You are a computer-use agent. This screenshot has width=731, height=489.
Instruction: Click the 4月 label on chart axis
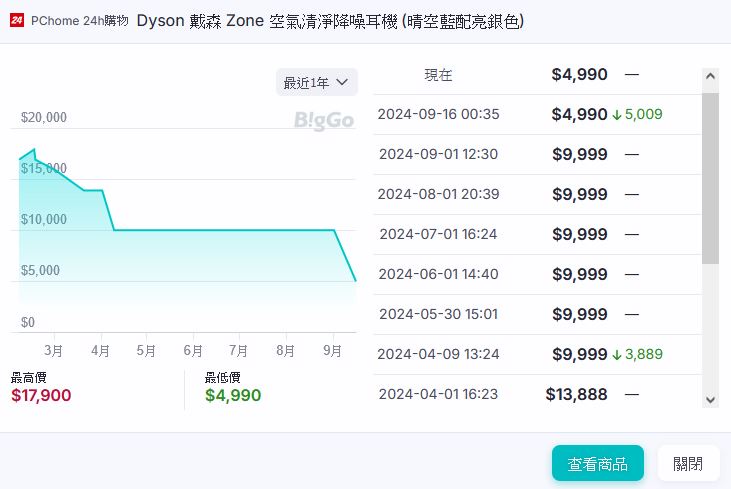100,351
